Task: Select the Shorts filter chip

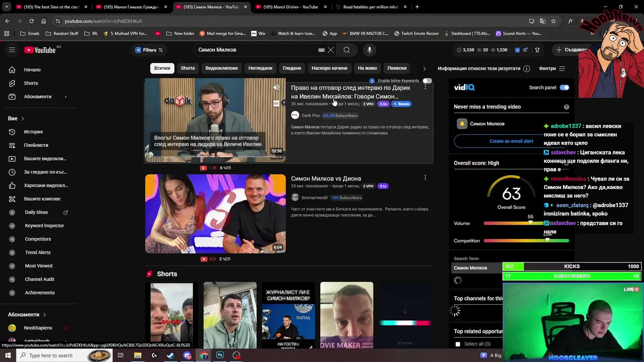Action: click(188, 68)
